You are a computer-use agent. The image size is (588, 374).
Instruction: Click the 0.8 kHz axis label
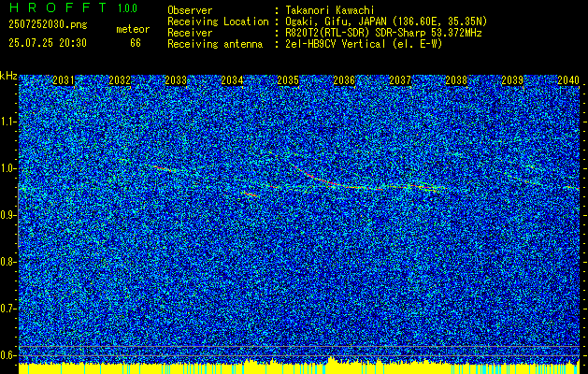coord(8,262)
